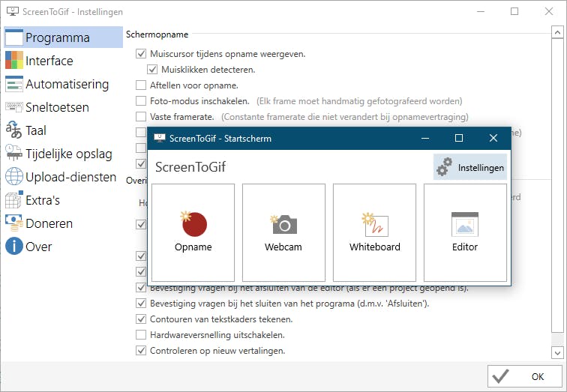567x392 pixels.
Task: Click the scrollbar up arrow in settings
Action: coord(557,32)
